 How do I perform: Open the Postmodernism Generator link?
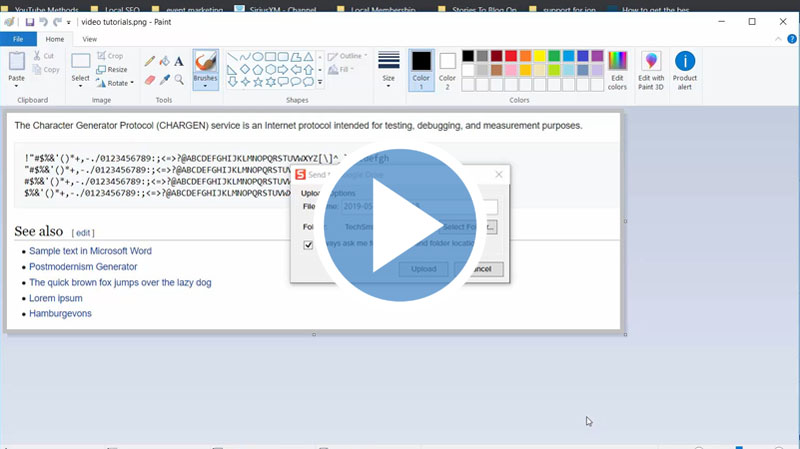[x=83, y=267]
